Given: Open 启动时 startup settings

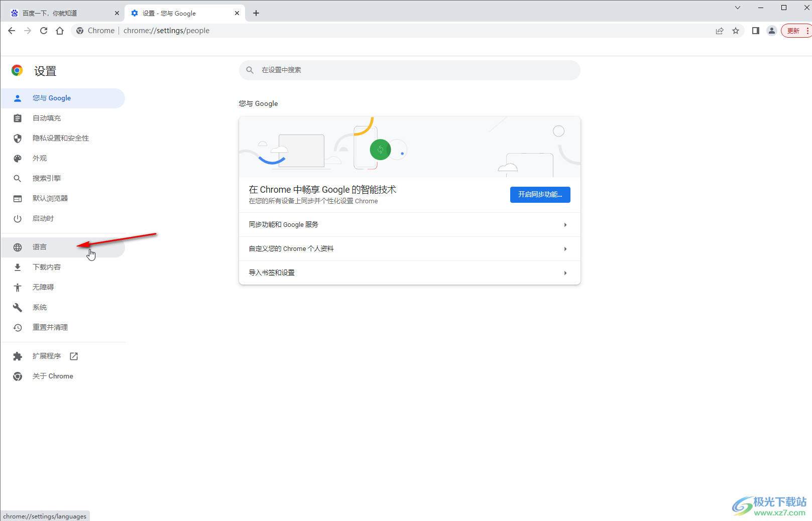Looking at the screenshot, I should 63,219.
